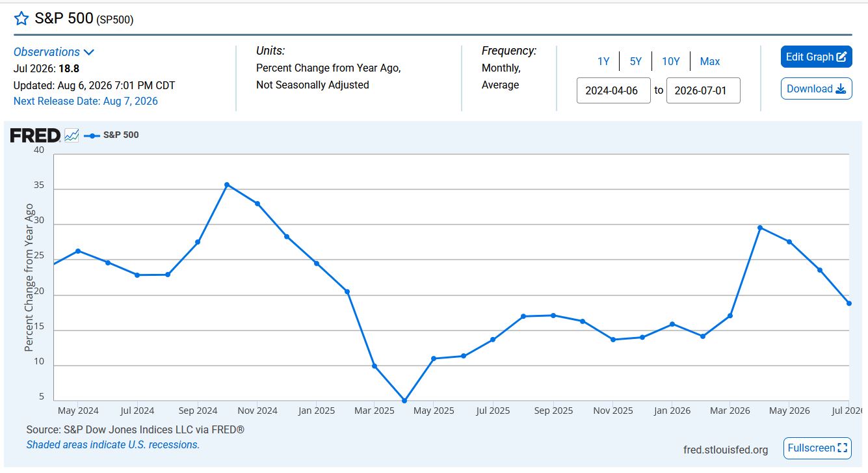The image size is (868, 473).
Task: Select the Max date range
Action: [710, 61]
